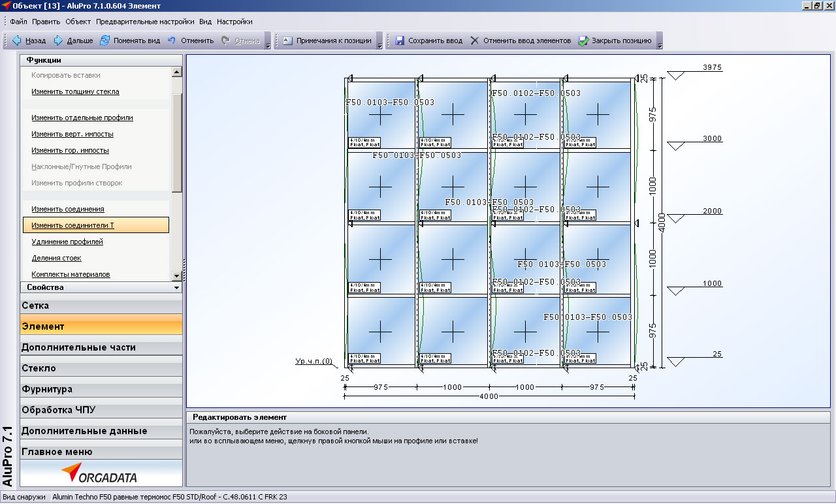This screenshot has width=836, height=504.
Task: Open overflow dropdown after Закрыть позицию
Action: click(660, 46)
